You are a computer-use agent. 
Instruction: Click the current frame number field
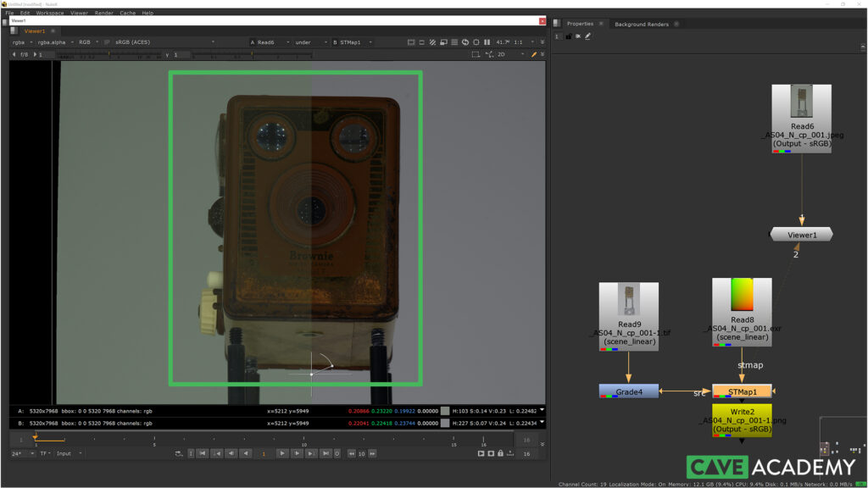(x=264, y=453)
